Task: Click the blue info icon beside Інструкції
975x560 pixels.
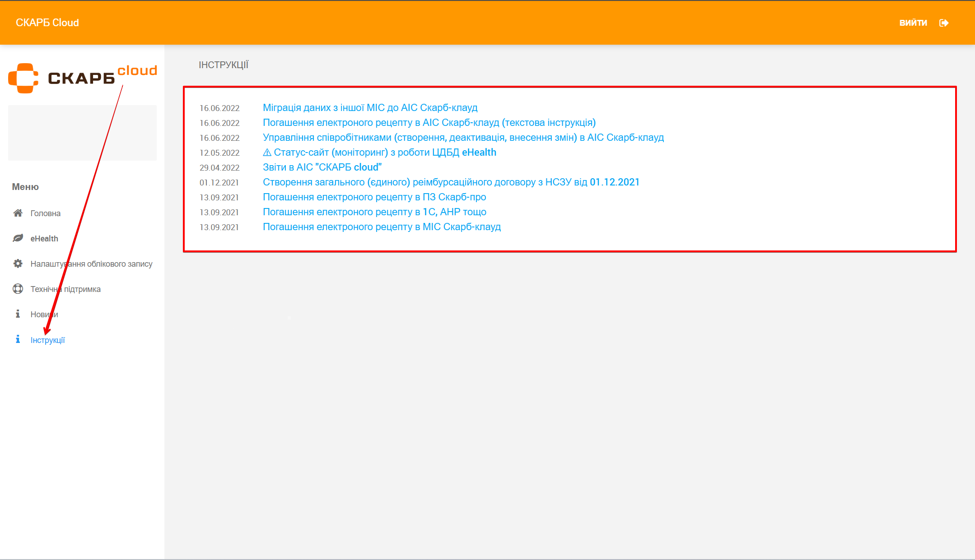Action: click(x=18, y=339)
